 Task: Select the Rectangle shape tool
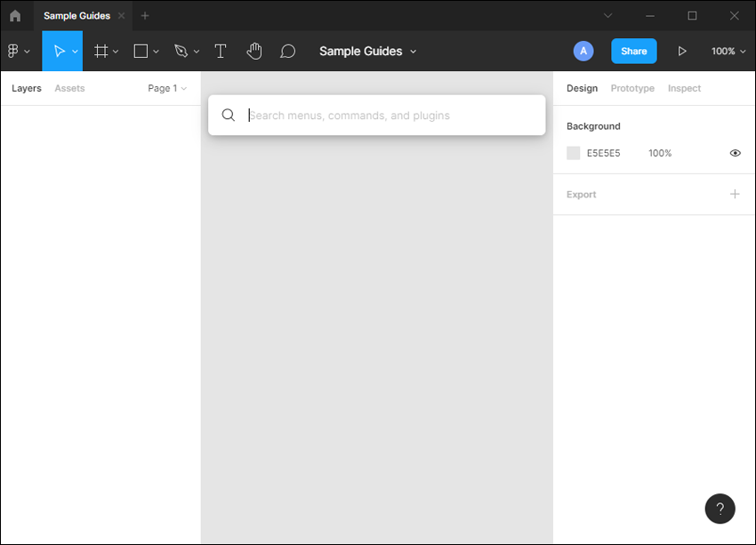[x=140, y=51]
